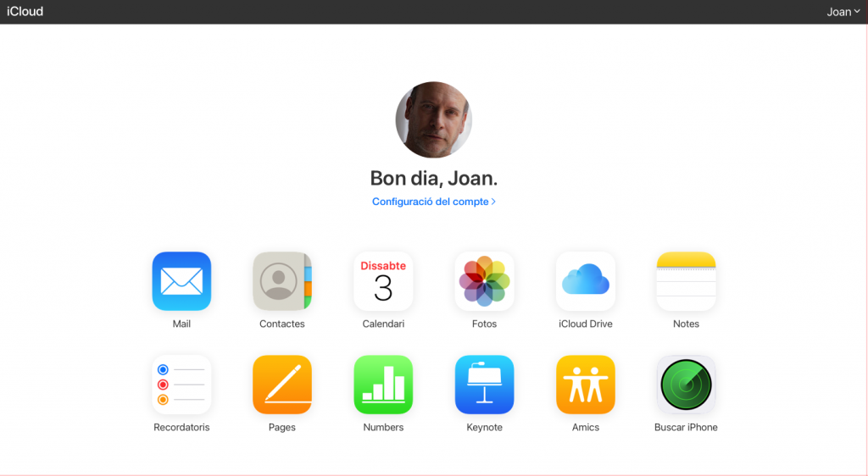Click the iCloud title in header
This screenshot has height=476, width=868.
pyautogui.click(x=25, y=12)
